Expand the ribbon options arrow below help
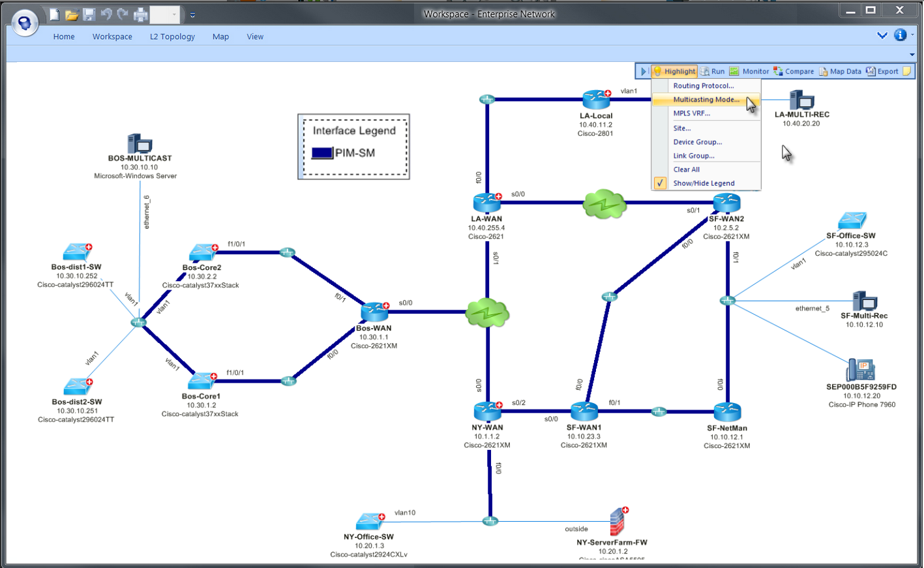 click(912, 55)
